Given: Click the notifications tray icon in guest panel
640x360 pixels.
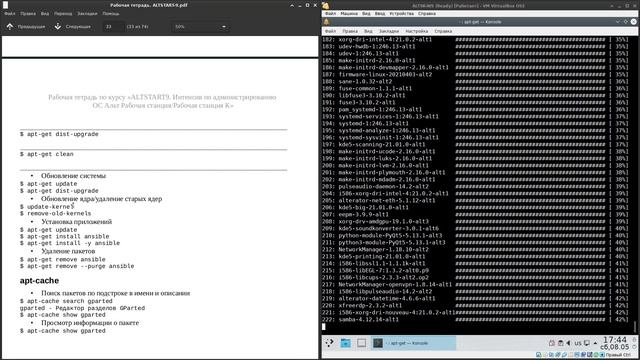Looking at the screenshot, I should 552,343.
